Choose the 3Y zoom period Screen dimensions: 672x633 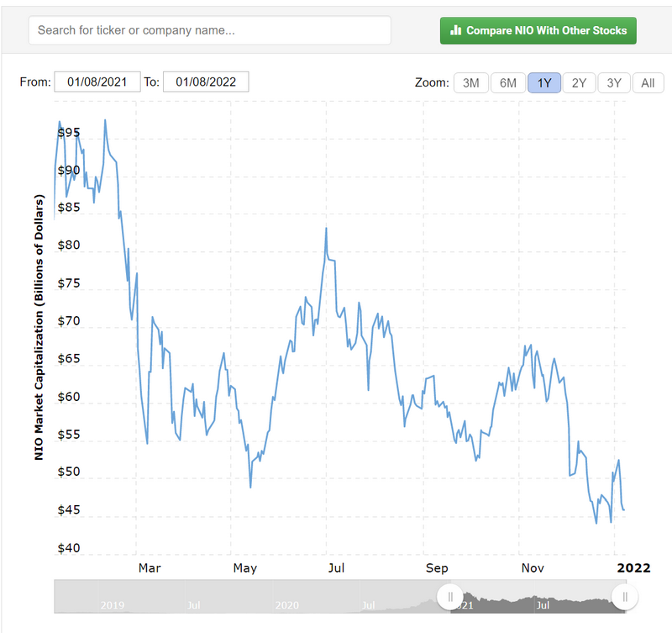(x=614, y=82)
